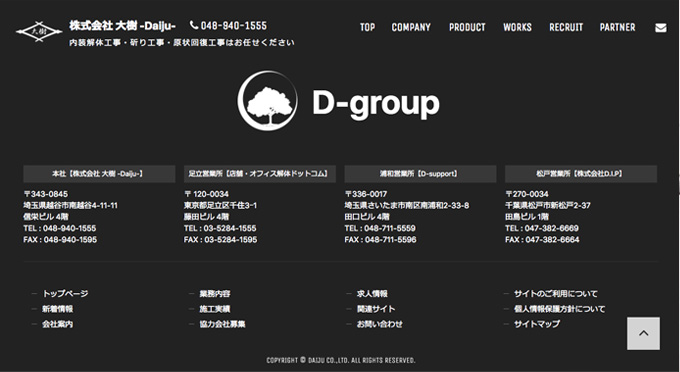The height and width of the screenshot is (372, 680).
Task: Open the PRODUCT menu item
Action: (x=467, y=27)
